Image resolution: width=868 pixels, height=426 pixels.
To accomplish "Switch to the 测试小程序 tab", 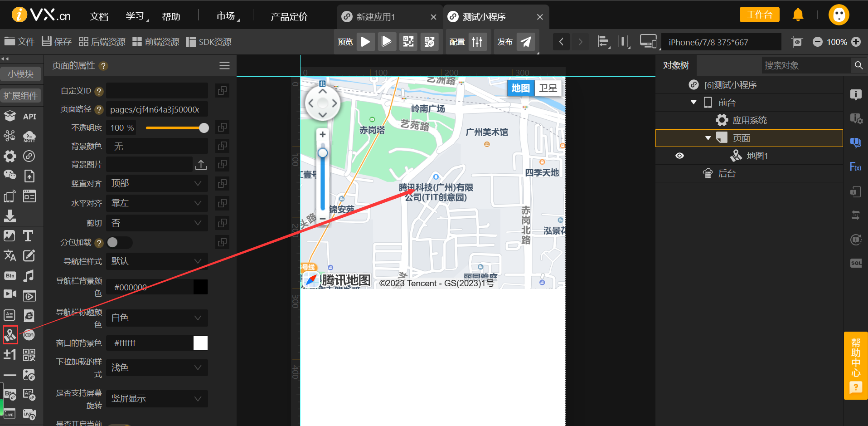I will coord(495,17).
